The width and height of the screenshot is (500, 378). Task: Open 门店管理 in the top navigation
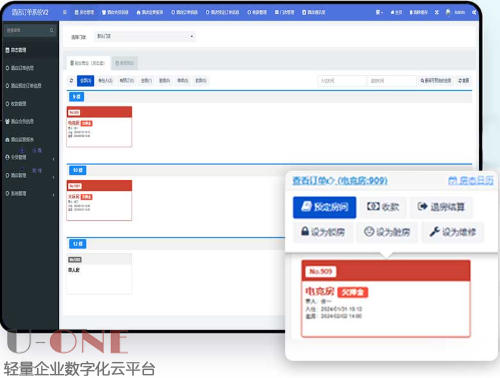284,12
